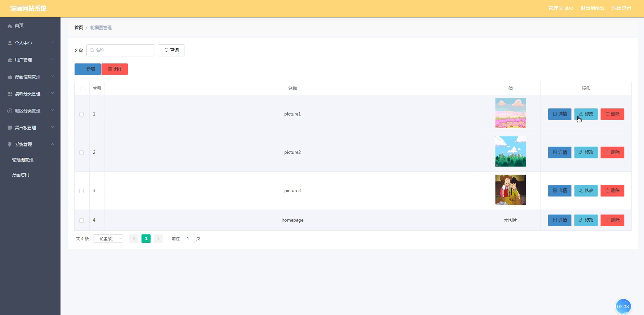Click the 漫画网站系统 title in the header
Image resolution: width=644 pixels, height=315 pixels.
pos(28,8)
